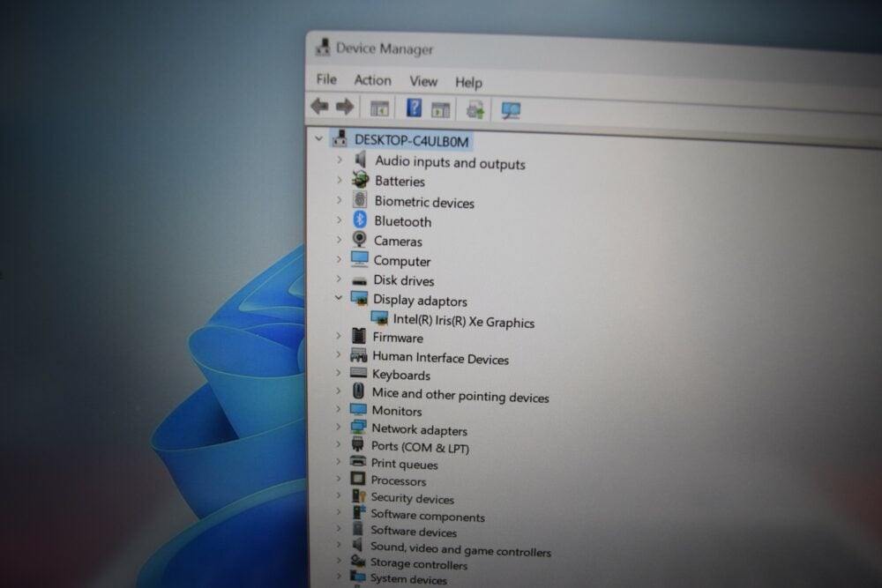Click the Firmware chip icon
Screen dimensions: 882x588
coord(358,336)
